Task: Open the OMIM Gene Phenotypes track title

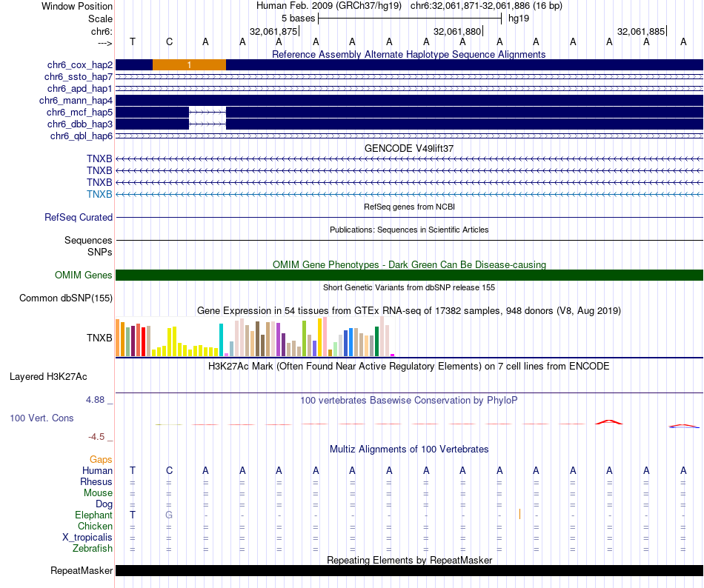Action: pos(409,264)
